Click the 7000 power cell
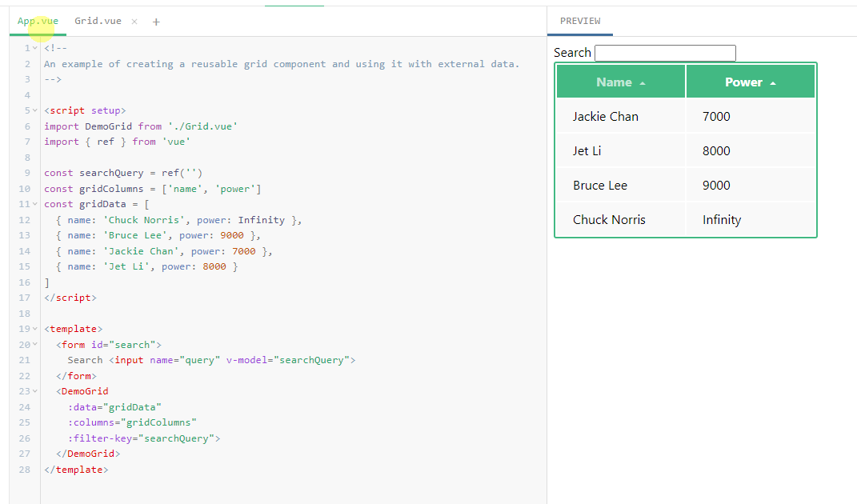This screenshot has height=504, width=857. pyautogui.click(x=751, y=117)
